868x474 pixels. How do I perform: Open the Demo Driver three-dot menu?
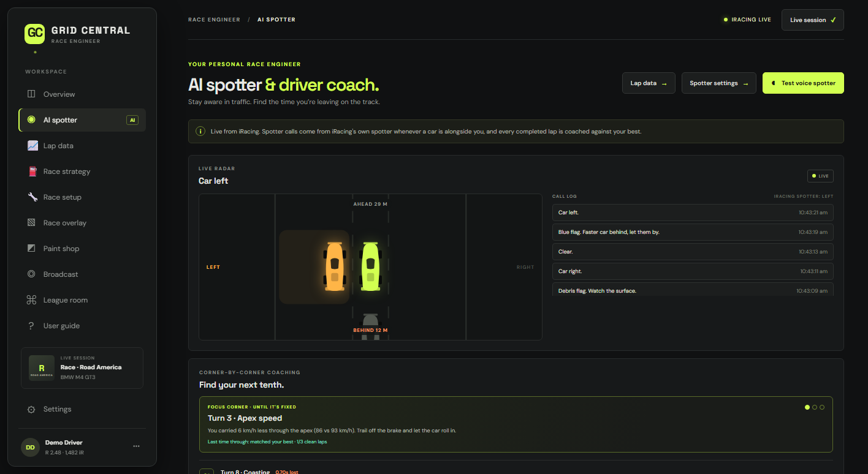[x=136, y=446]
